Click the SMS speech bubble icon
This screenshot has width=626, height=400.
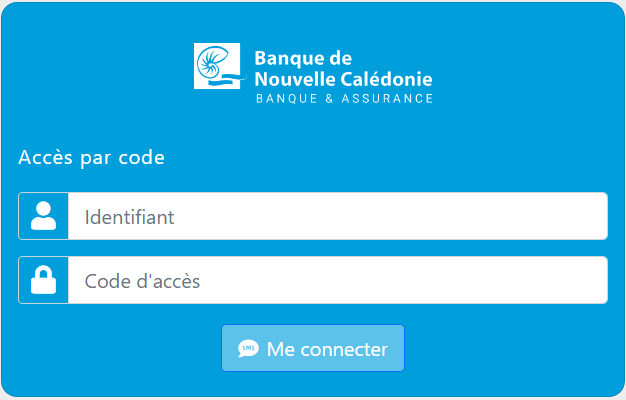[x=248, y=349]
